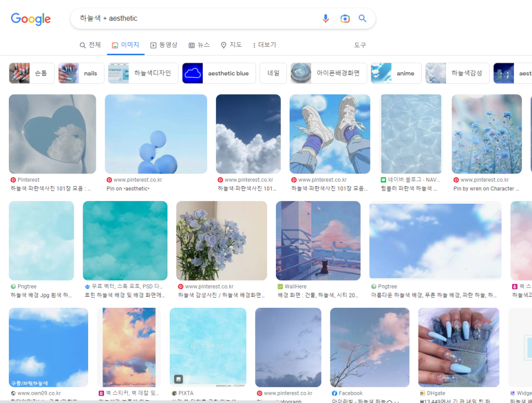Expand the 더보기 more options menu
The height and width of the screenshot is (403, 532).
tap(264, 45)
